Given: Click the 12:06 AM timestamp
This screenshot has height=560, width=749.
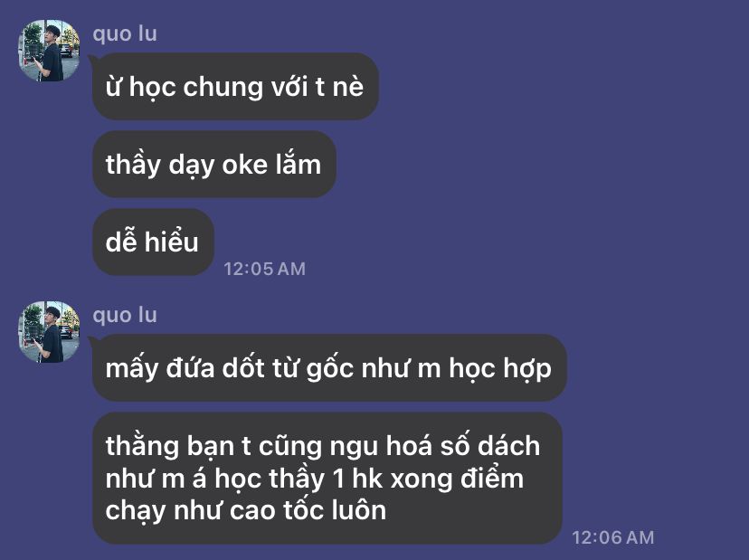Looking at the screenshot, I should pyautogui.click(x=613, y=537).
